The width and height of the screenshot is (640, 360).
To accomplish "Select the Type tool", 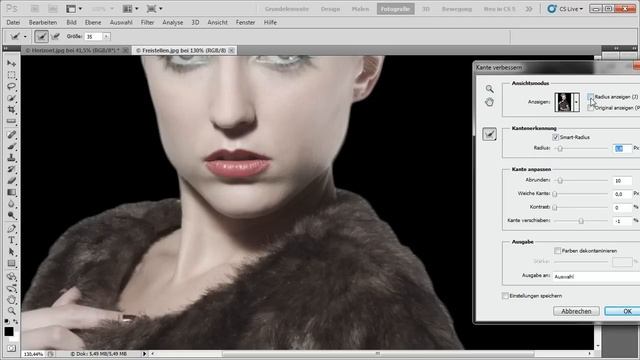I will 11,240.
